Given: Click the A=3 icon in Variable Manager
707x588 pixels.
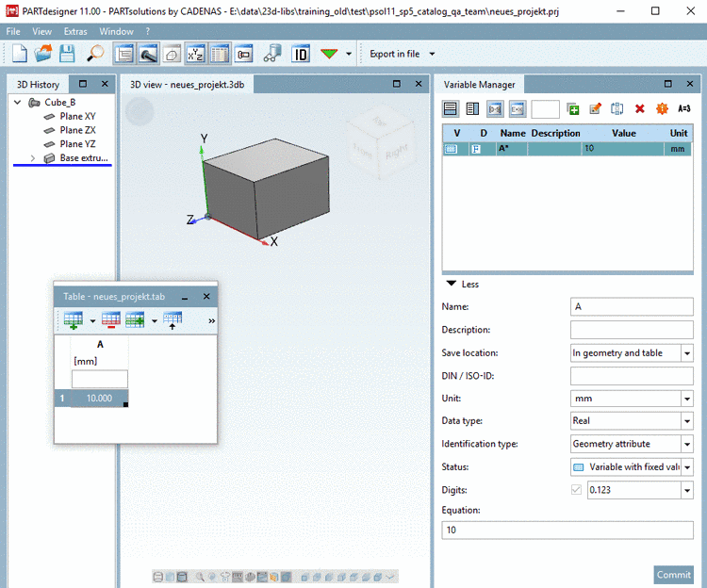Looking at the screenshot, I should (684, 110).
